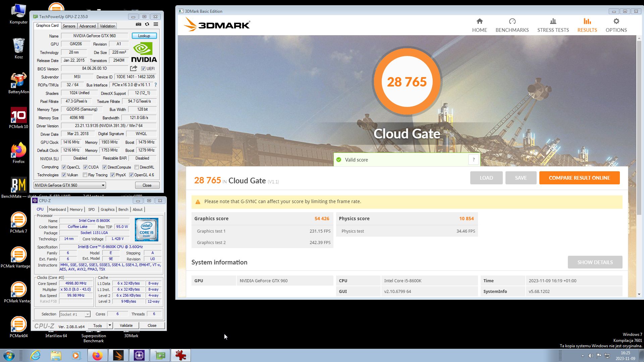644x362 pixels.
Task: Click the CPU-Z Validate button
Action: tap(126, 325)
